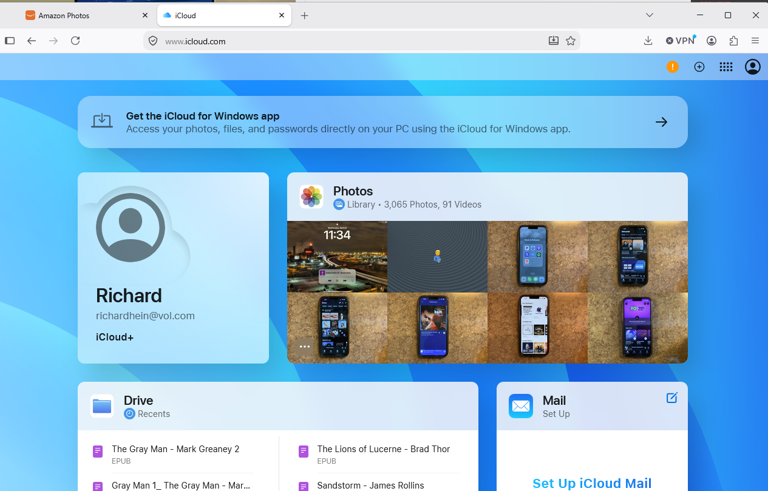This screenshot has height=491, width=768.
Task: Open the 11:34 lock screen photo
Action: point(337,257)
